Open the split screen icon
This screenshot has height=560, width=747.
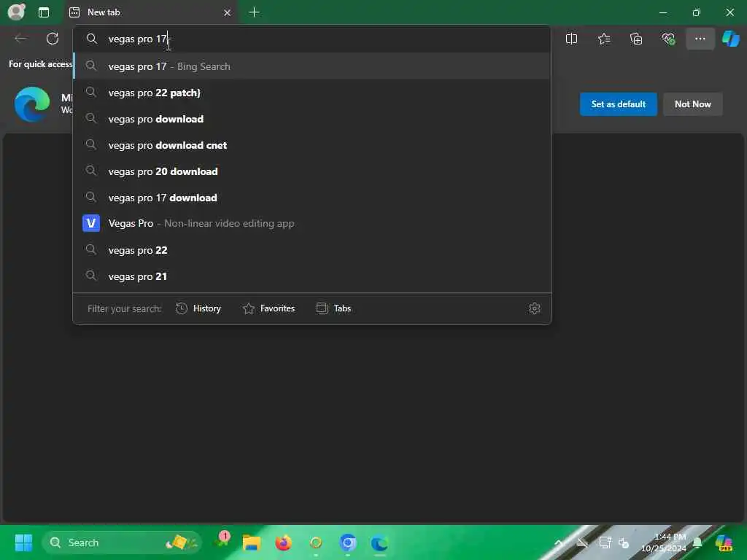click(x=571, y=39)
